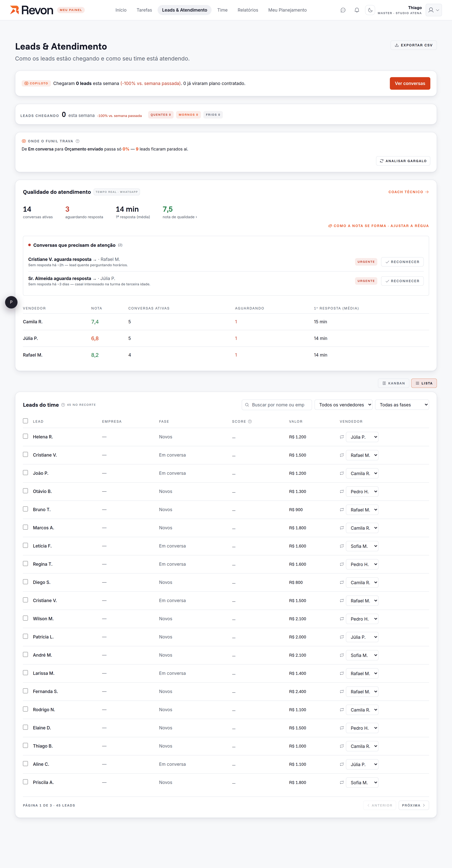
Task: Click the nota de qualidade 7,5 metric
Action: click(180, 212)
